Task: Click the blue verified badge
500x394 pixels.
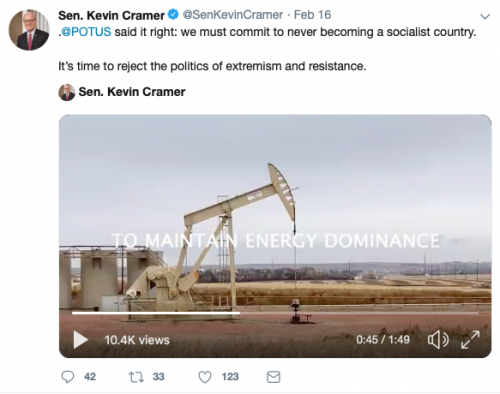Action: (x=173, y=15)
